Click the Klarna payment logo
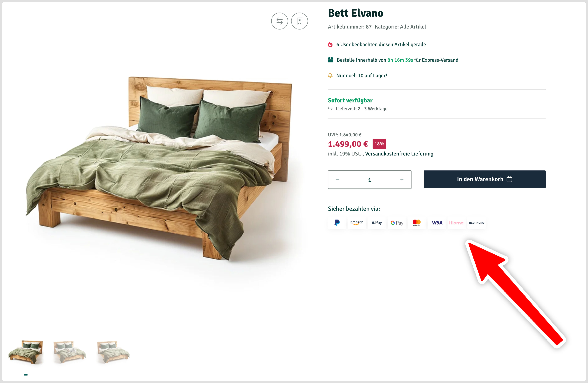This screenshot has height=383, width=588. (457, 223)
